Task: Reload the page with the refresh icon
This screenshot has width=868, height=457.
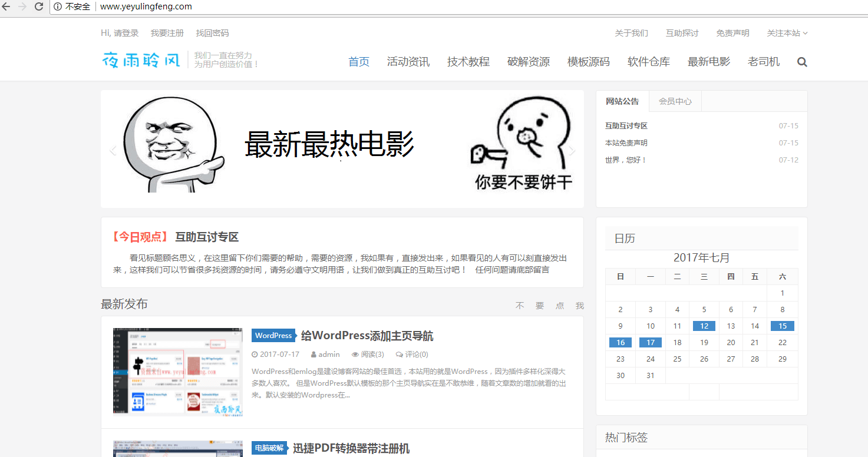Action: pyautogui.click(x=39, y=6)
